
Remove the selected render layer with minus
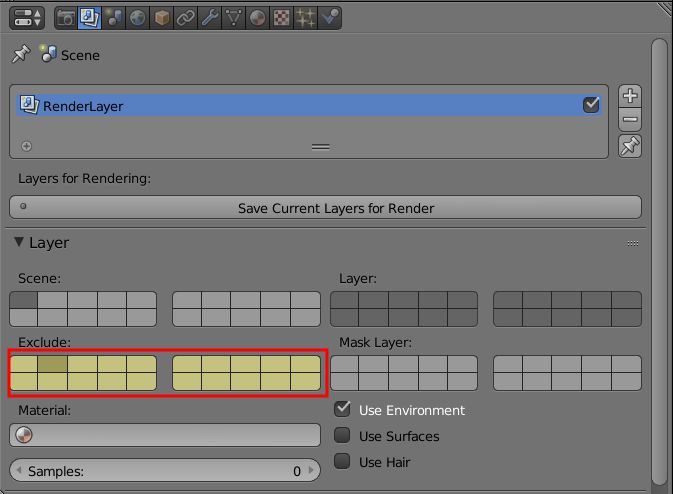tap(630, 119)
